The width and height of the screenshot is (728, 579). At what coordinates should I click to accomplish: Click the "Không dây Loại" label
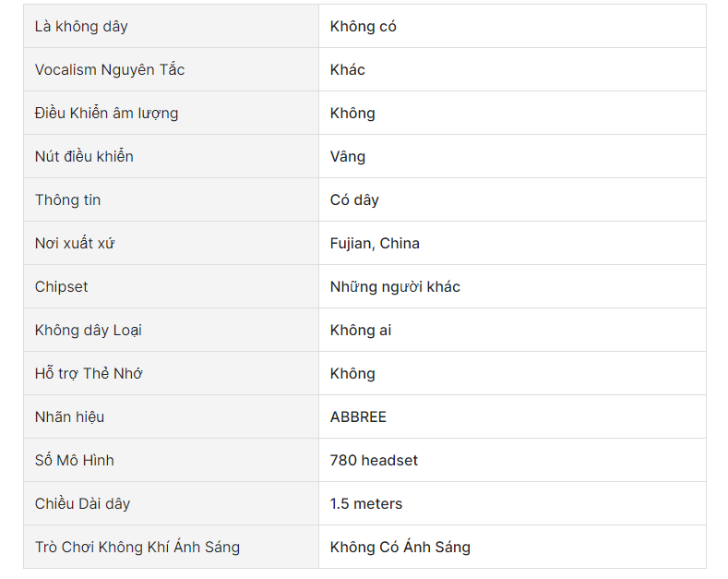click(89, 331)
